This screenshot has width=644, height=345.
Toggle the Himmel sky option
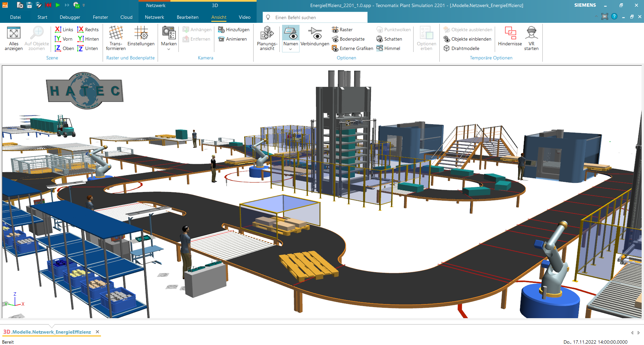point(389,48)
